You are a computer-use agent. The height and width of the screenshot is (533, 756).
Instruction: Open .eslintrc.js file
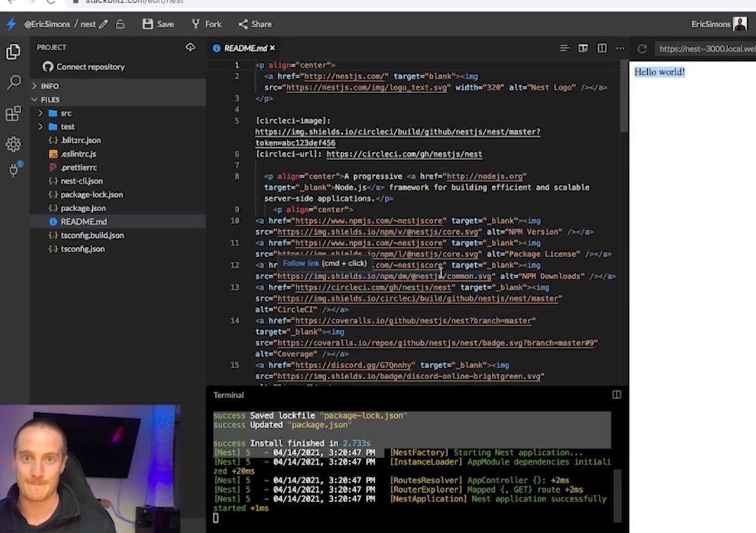(x=118, y=154)
